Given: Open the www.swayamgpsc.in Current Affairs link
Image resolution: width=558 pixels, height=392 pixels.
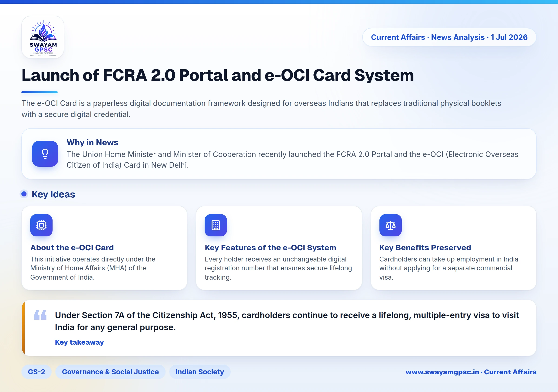Looking at the screenshot, I should pos(471,372).
